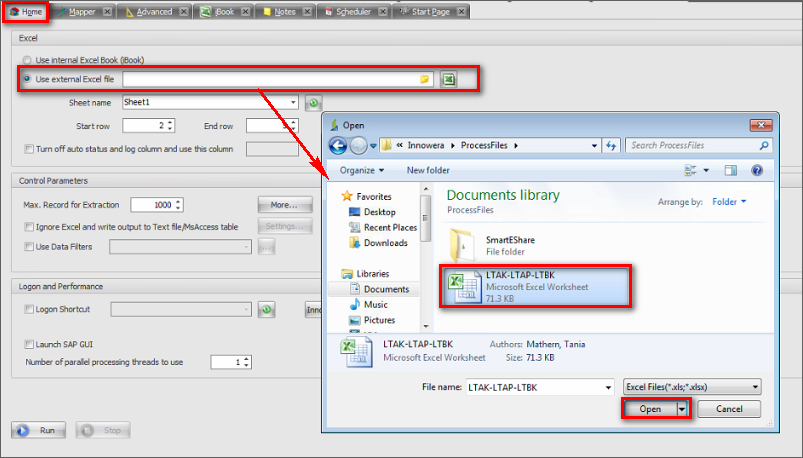Go forward in the Open dialog
Image resolution: width=803 pixels, height=458 pixels.
[358, 146]
